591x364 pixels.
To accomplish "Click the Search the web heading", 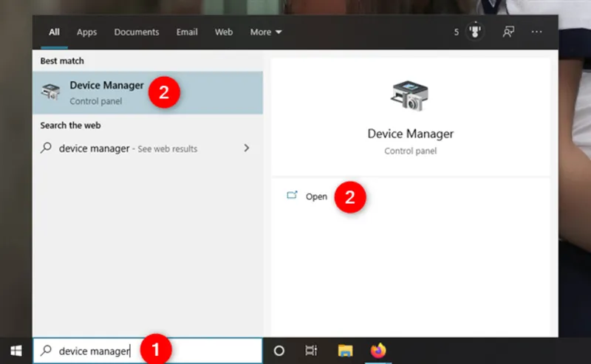I will [x=70, y=125].
